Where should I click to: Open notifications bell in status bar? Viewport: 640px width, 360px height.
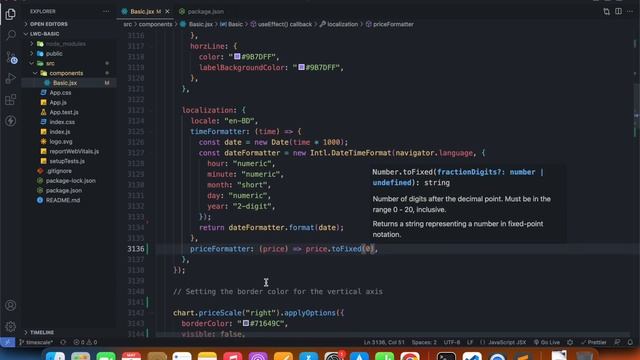click(630, 342)
